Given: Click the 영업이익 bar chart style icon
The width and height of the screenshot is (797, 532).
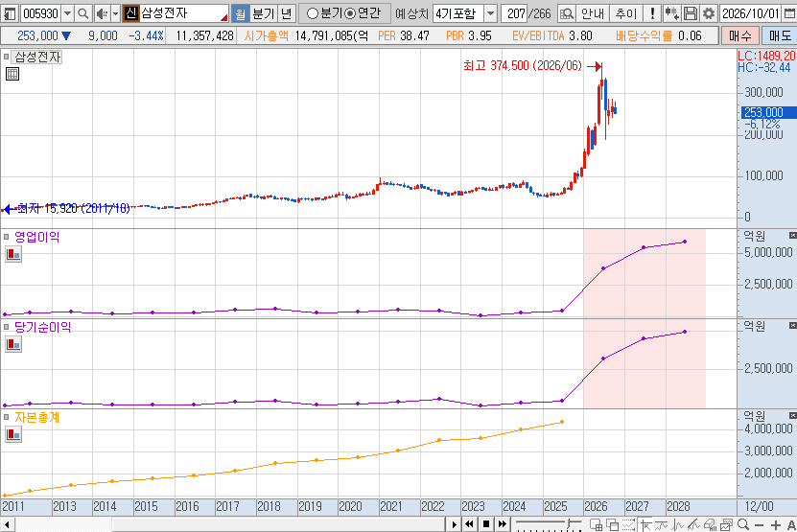Looking at the screenshot, I should 13,254.
